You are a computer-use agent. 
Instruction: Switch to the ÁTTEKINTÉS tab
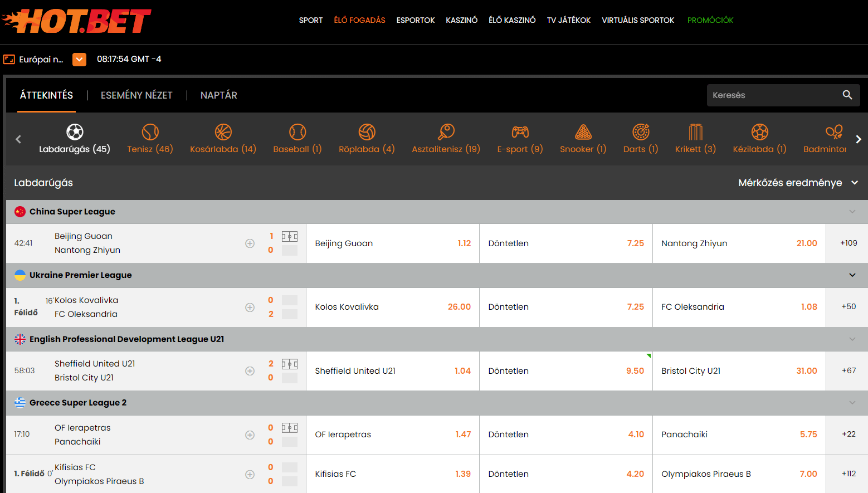coord(46,95)
